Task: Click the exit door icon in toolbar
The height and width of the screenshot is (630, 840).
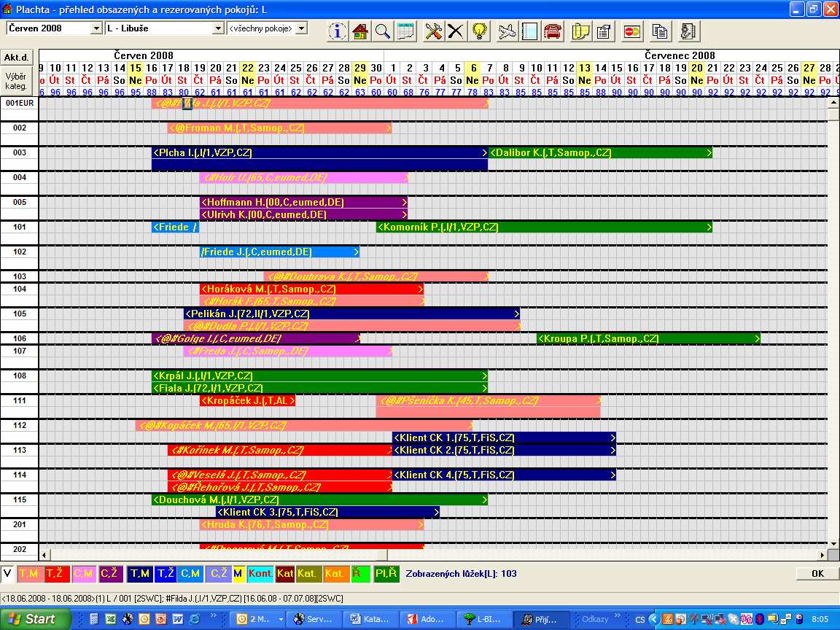Action: (688, 31)
